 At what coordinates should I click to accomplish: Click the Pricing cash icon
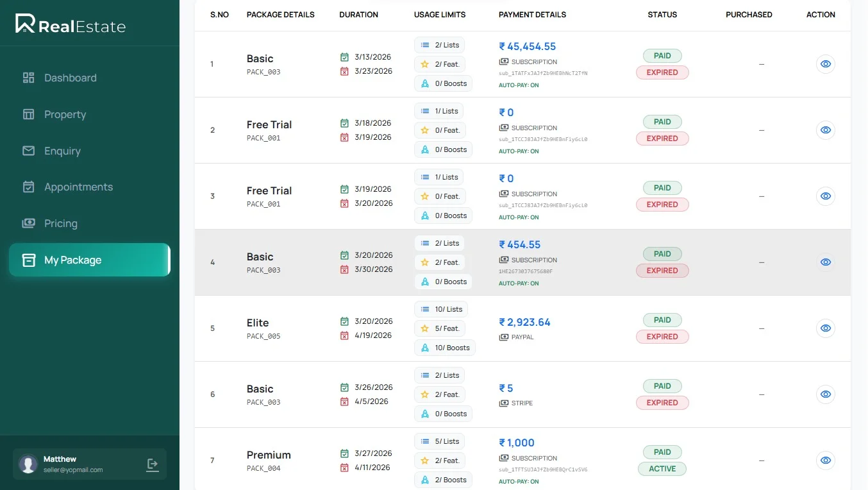tap(29, 223)
